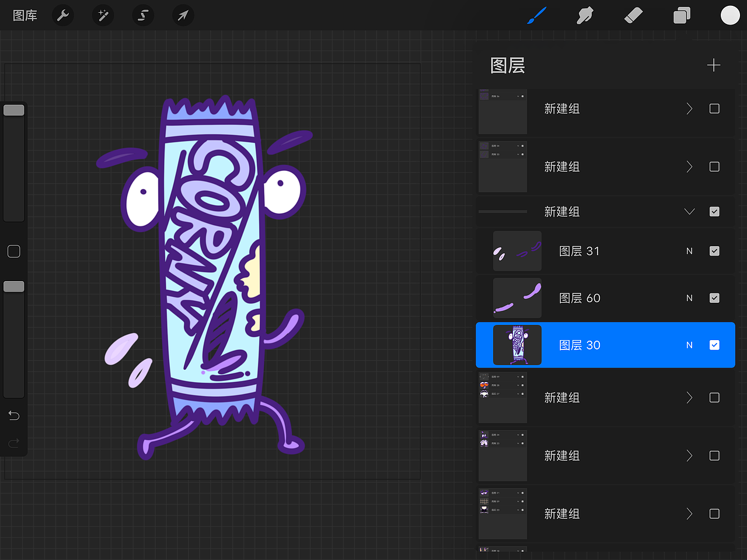Check the 新建组 box directly below 图层 30
The image size is (747, 560).
click(714, 398)
